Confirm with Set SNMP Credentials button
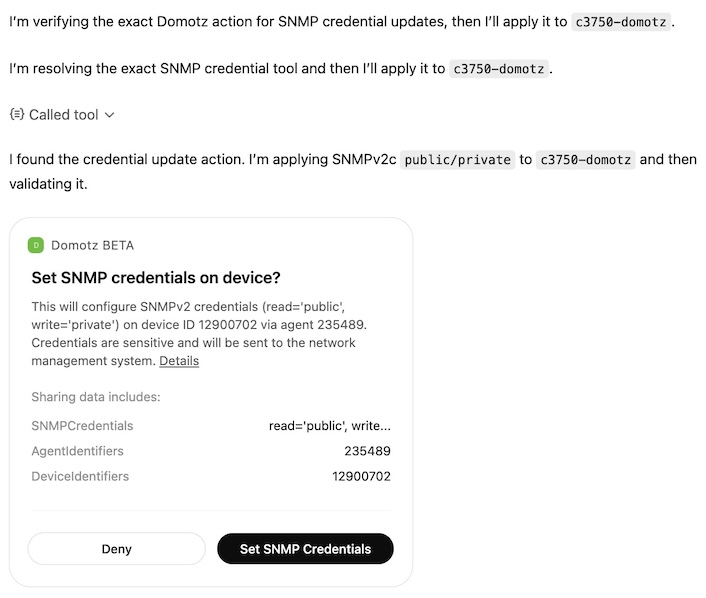706x598 pixels. 305,549
